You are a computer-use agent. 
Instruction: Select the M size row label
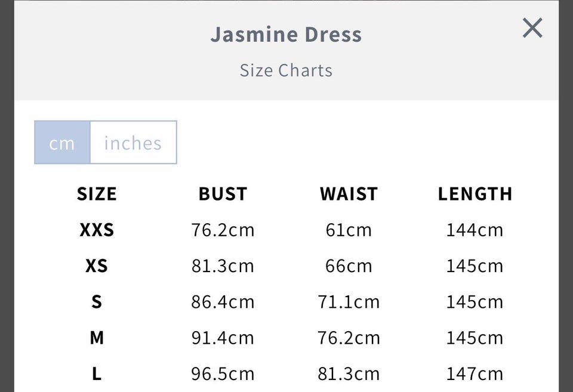[x=97, y=338]
